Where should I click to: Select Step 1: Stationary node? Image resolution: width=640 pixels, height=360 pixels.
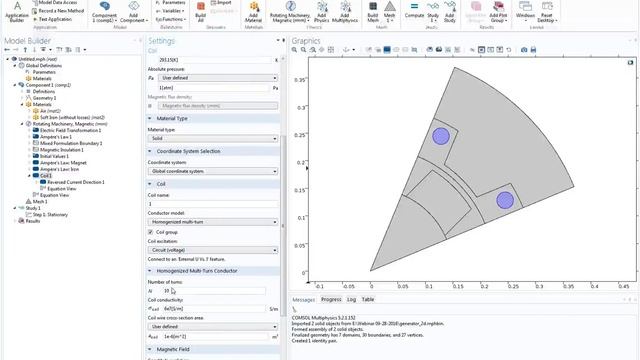click(50, 215)
